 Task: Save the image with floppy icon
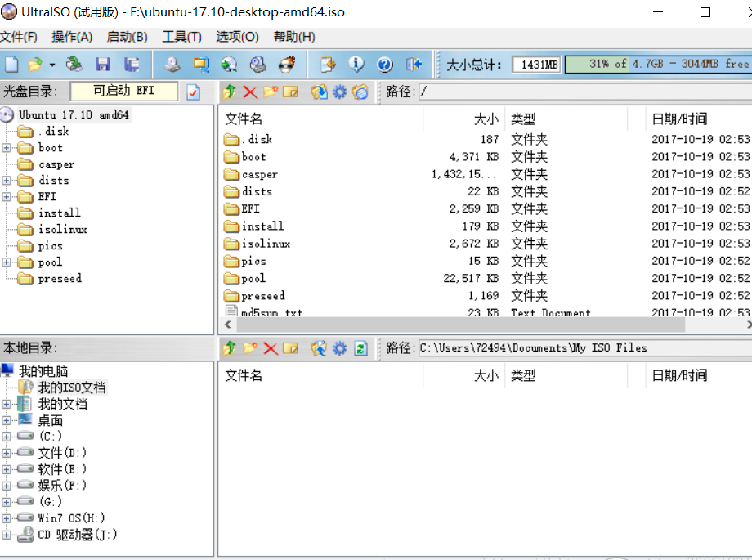point(103,65)
